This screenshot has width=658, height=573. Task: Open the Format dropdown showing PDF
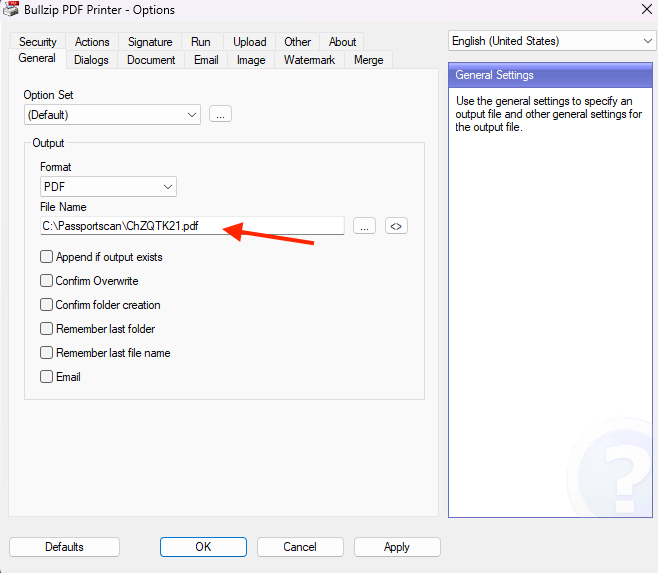click(x=108, y=187)
